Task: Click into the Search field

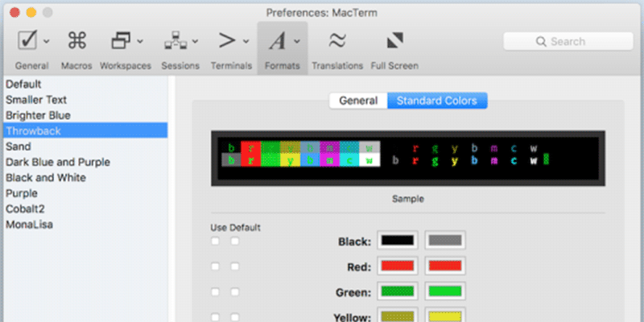Action: click(568, 42)
